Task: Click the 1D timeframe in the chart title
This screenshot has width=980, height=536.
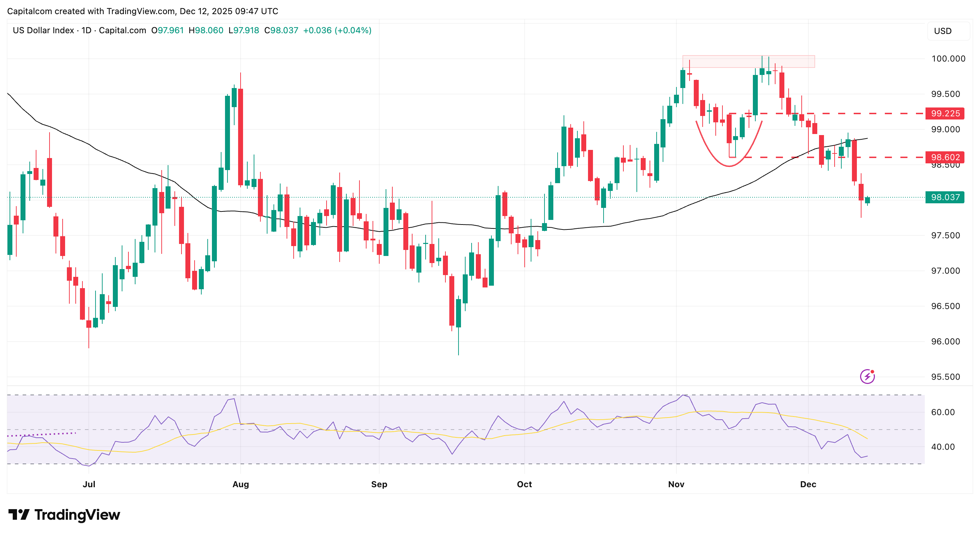Action: coord(86,30)
